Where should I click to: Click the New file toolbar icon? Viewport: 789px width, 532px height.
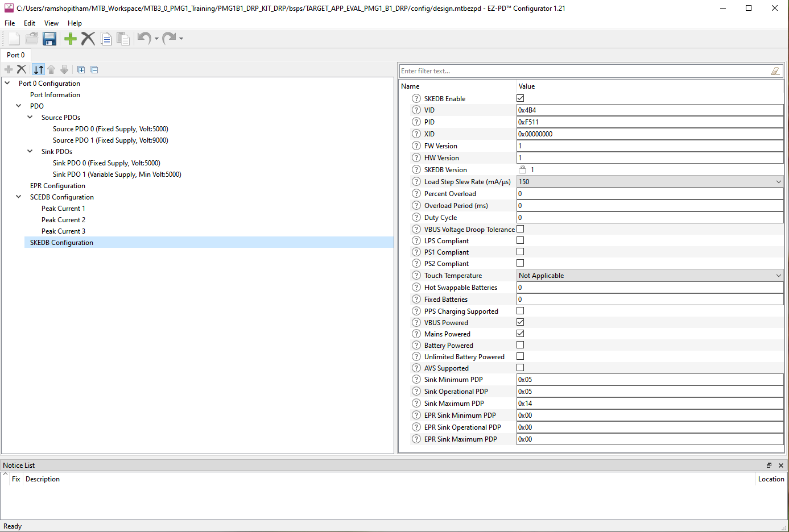(x=14, y=38)
